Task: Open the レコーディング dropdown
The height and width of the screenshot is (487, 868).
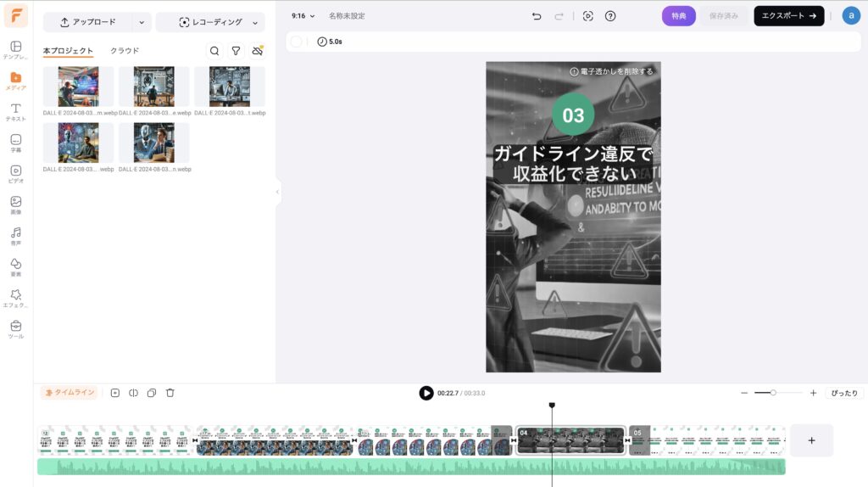Action: point(210,22)
